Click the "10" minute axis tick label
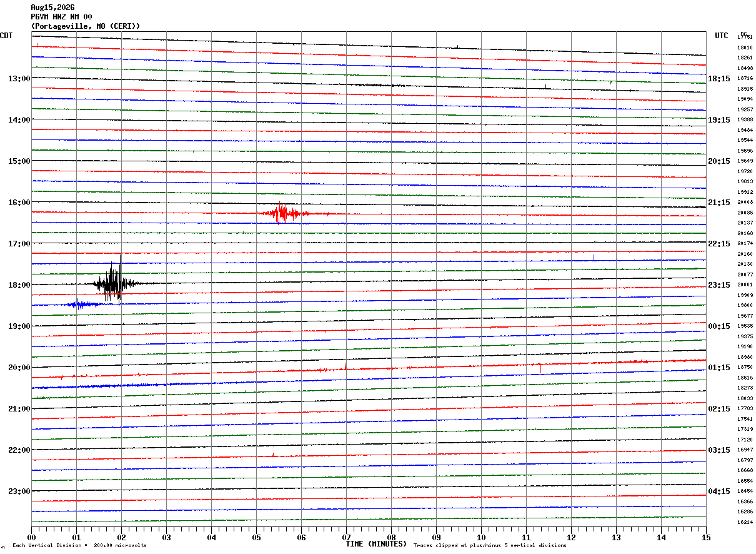 481,538
